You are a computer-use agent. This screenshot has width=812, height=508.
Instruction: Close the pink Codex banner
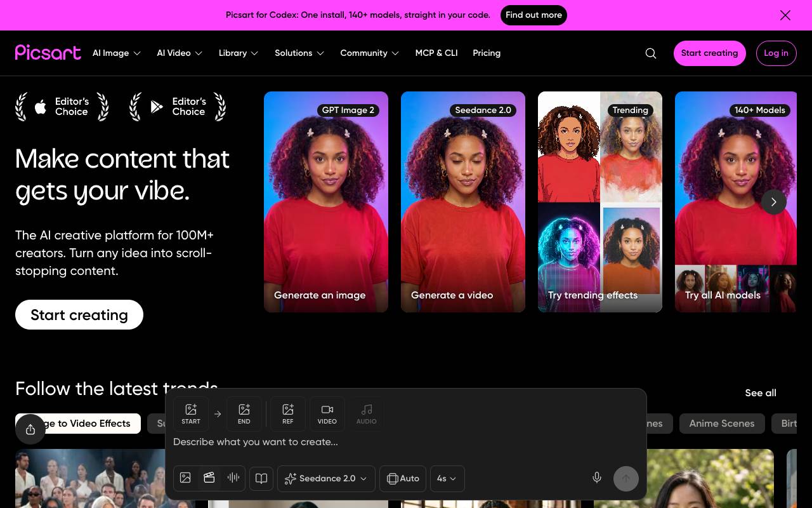785,15
